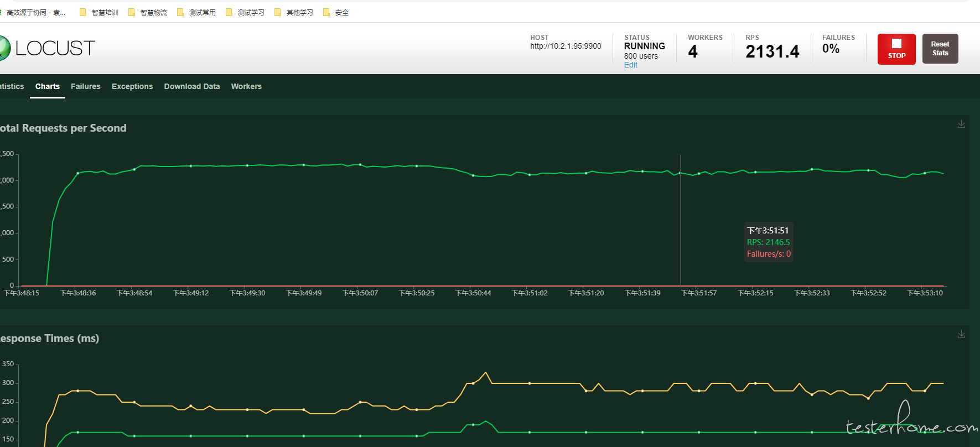
Task: Open the 高效源于协同 bookmark
Action: point(33,12)
